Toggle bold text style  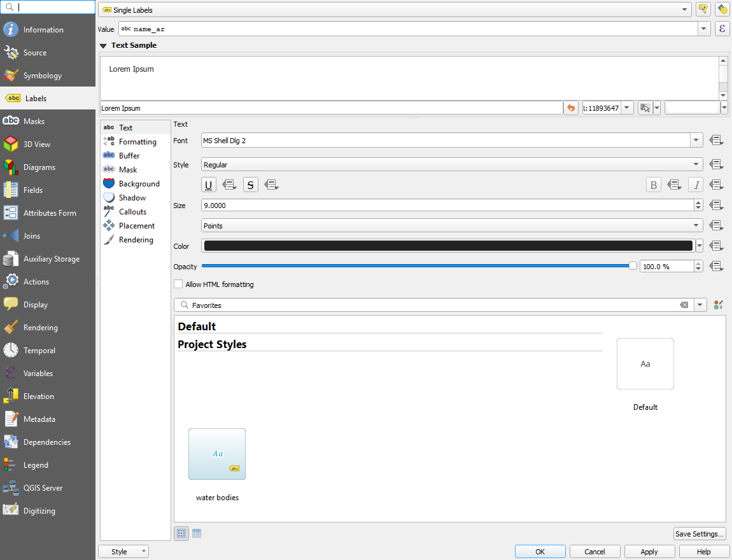[654, 185]
